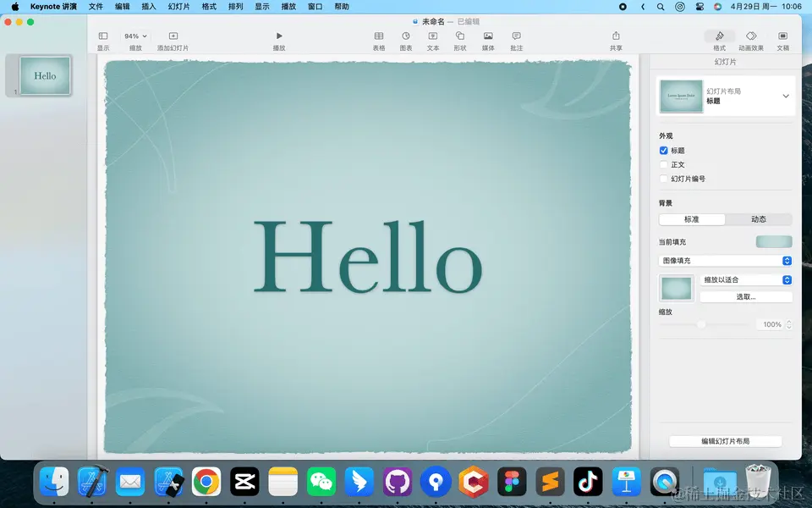
Task: Click the 缩放 scale slider
Action: click(705, 324)
